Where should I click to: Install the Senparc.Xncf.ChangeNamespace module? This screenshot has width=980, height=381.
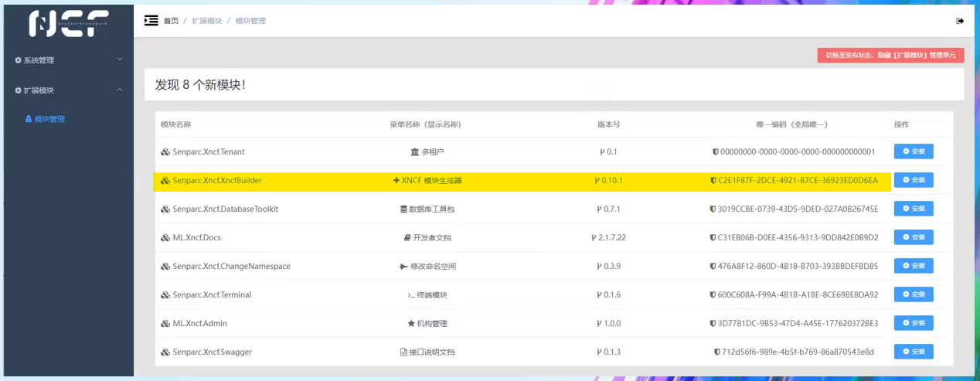[x=914, y=266]
